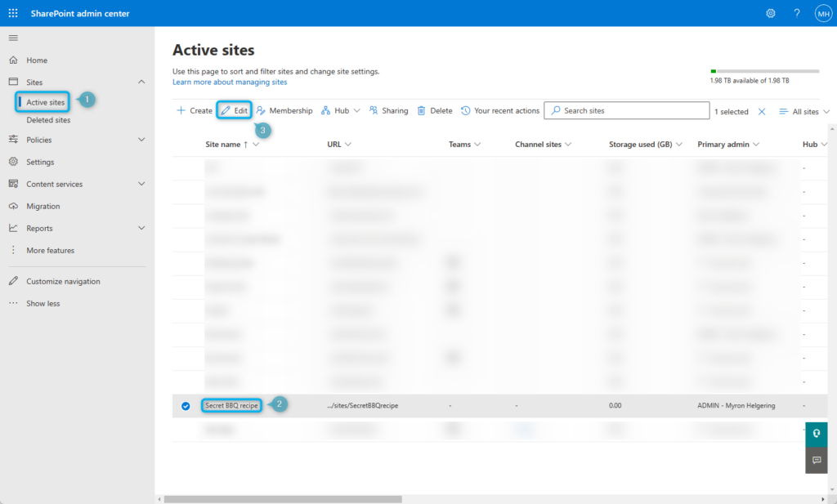Screen dimensions: 837x504
Task: Open the help question mark icon
Action: (797, 12)
